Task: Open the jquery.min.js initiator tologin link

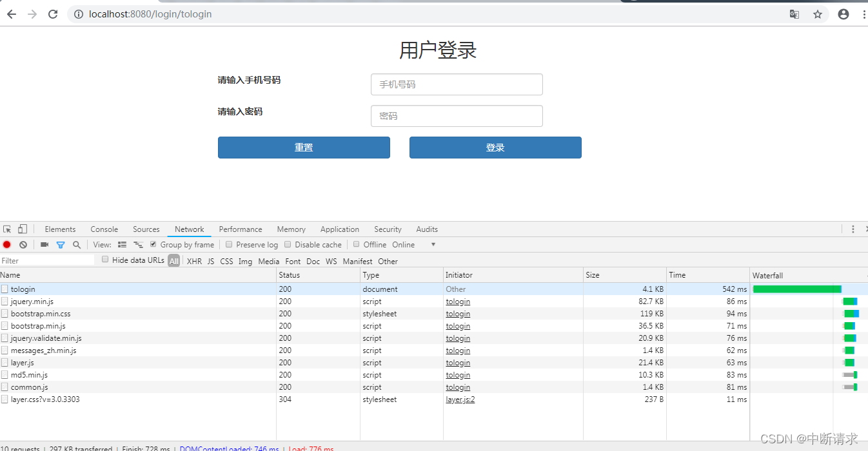Action: [458, 302]
